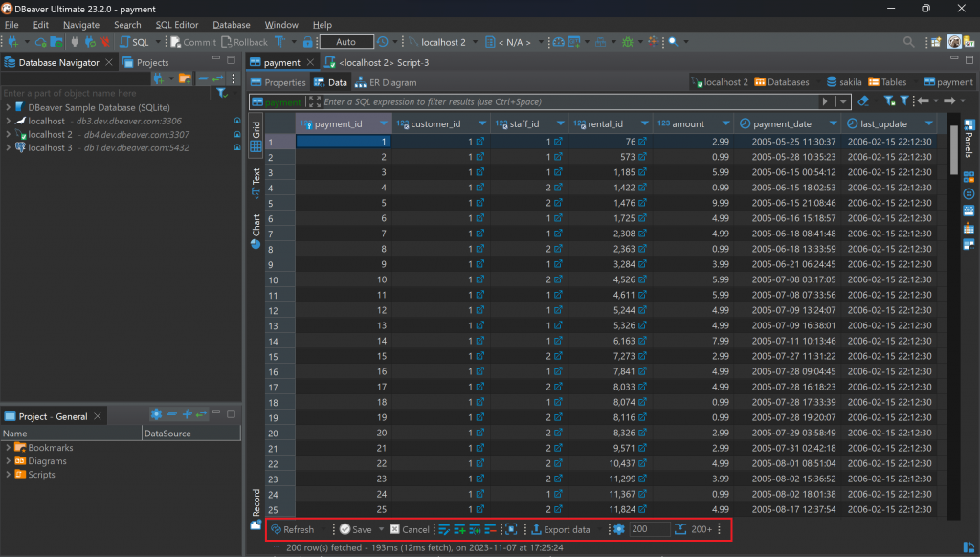Click the delete row icon in bottom bar
980x557 pixels.
[490, 529]
